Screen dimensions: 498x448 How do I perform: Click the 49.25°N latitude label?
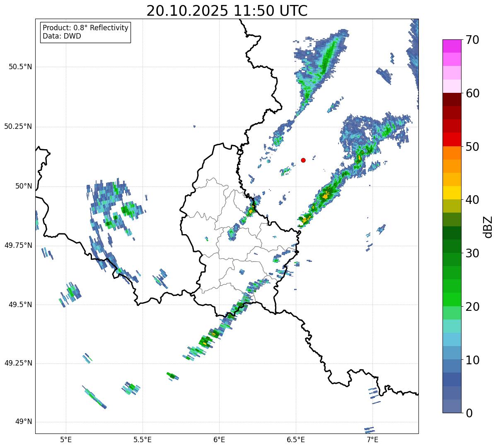[x=18, y=363]
